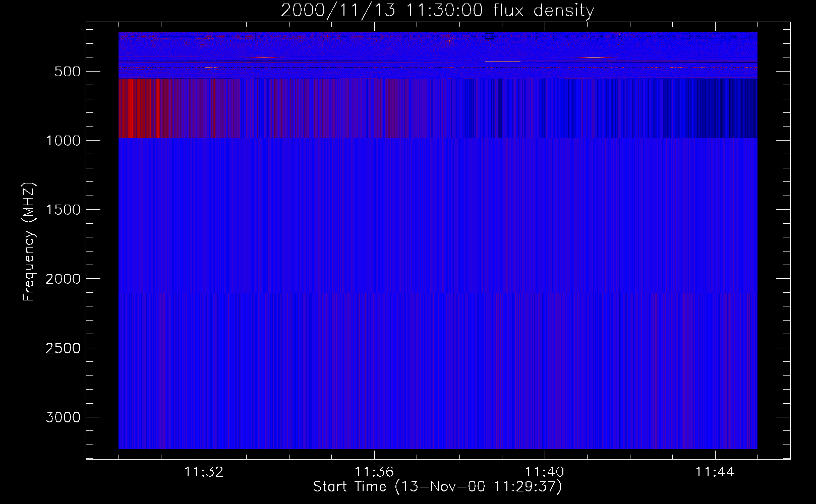The height and width of the screenshot is (504, 816).
Task: Click the 2000 frequency tick label
Action: 63,279
